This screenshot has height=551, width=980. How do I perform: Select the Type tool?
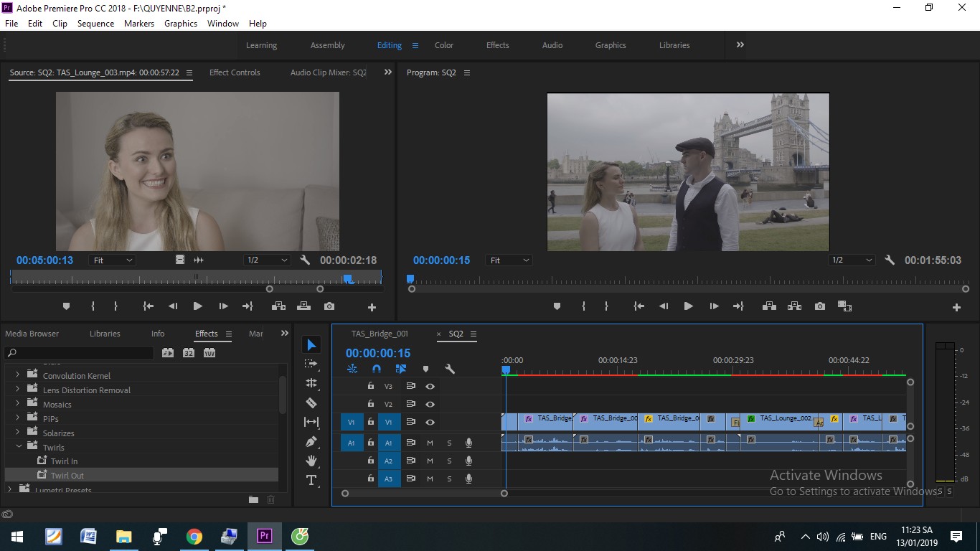pos(311,480)
